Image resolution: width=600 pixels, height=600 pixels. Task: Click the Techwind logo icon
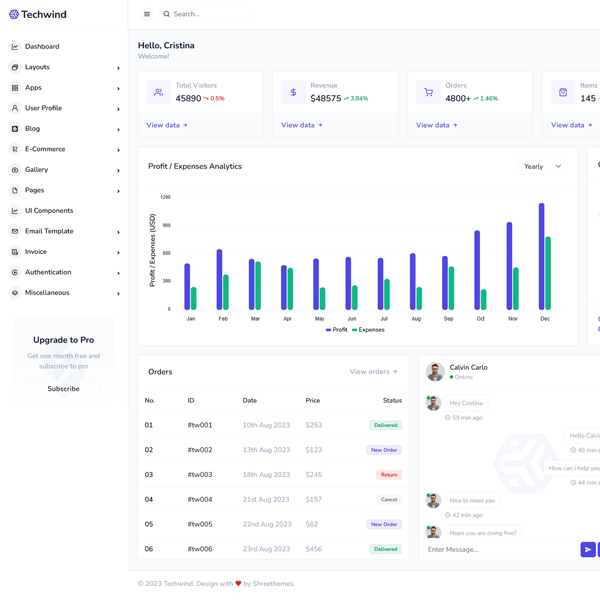[14, 15]
